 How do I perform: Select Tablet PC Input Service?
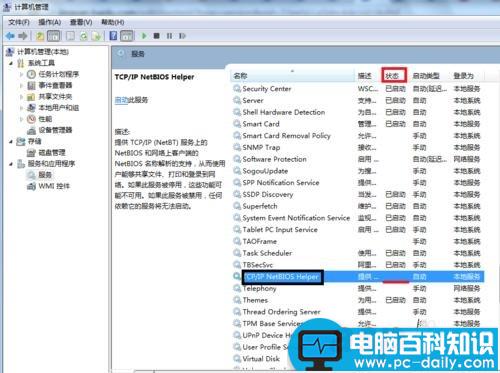coord(280,230)
